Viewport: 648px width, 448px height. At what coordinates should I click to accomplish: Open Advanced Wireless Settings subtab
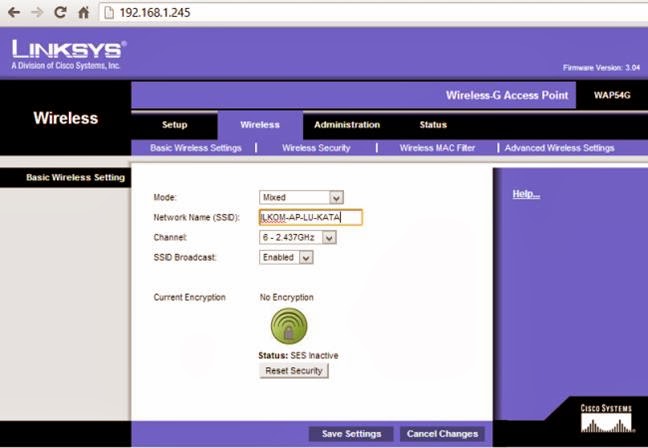(559, 148)
